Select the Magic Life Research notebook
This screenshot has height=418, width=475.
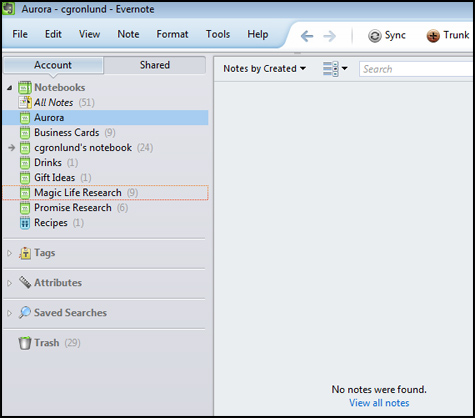(x=105, y=193)
